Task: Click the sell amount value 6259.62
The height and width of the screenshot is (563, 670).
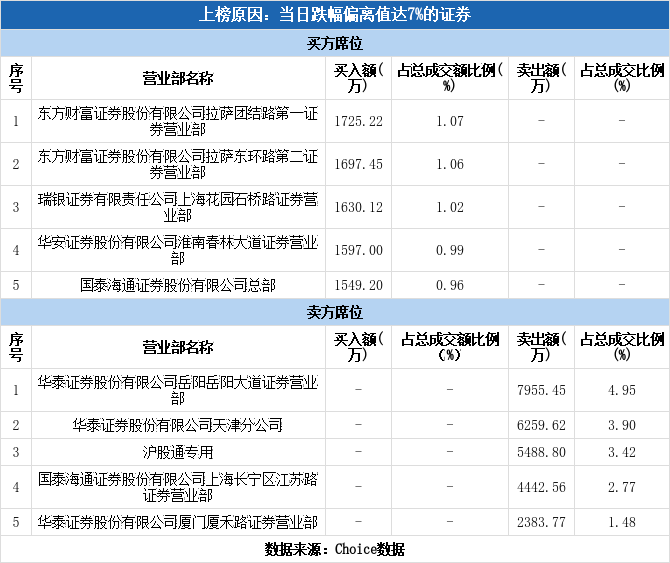Action: 541,425
